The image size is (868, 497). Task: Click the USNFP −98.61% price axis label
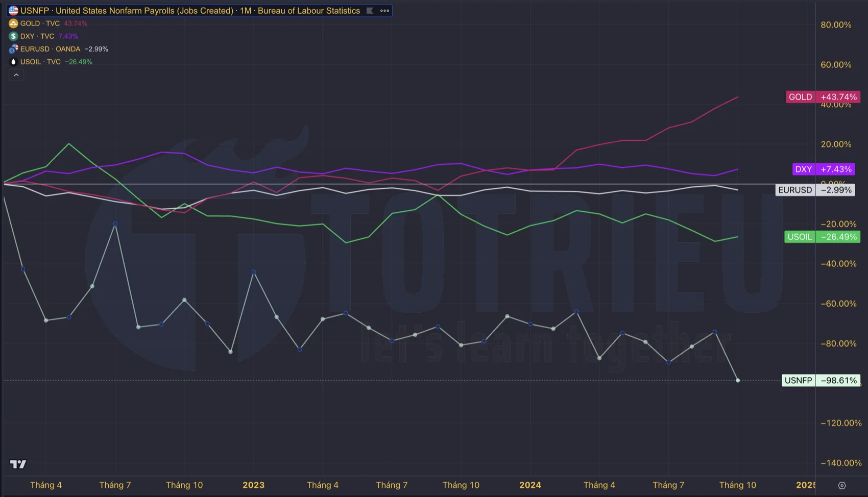click(821, 380)
